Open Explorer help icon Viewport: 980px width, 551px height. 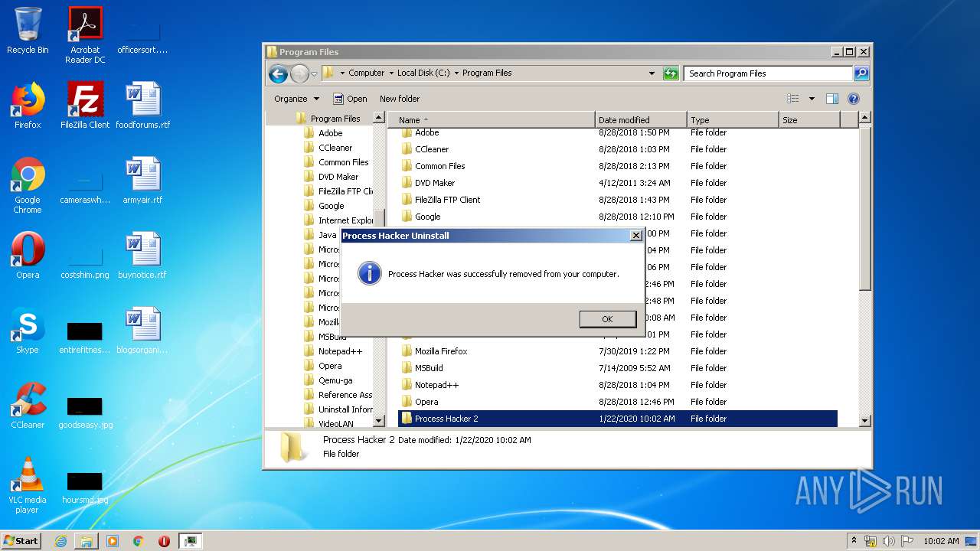click(x=854, y=99)
